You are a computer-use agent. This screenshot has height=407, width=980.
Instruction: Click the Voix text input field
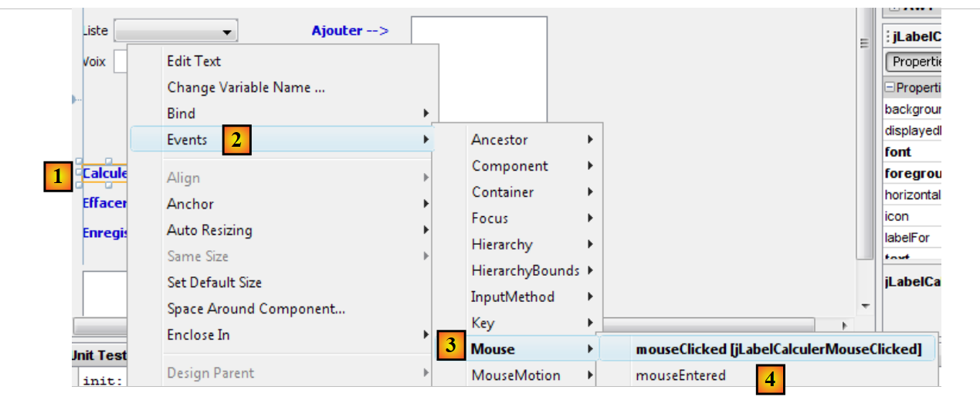pyautogui.click(x=120, y=61)
